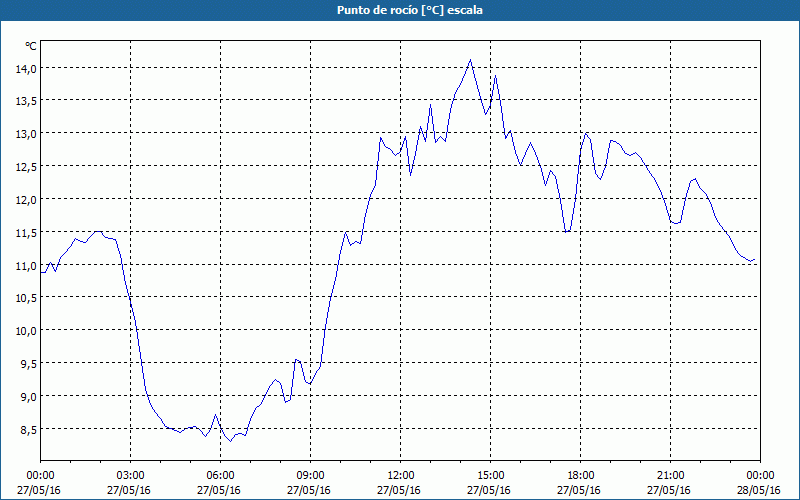Select the '14,0' y-axis label

(26, 68)
